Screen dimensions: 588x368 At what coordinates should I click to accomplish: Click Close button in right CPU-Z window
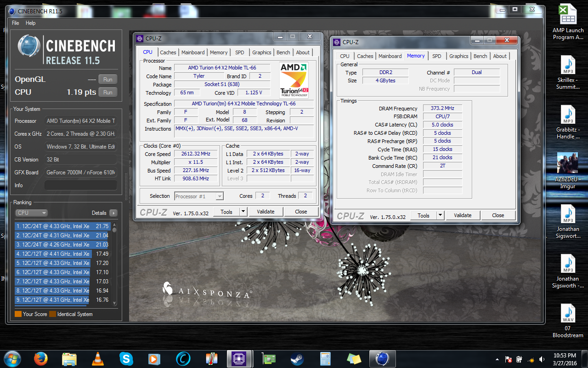point(498,216)
